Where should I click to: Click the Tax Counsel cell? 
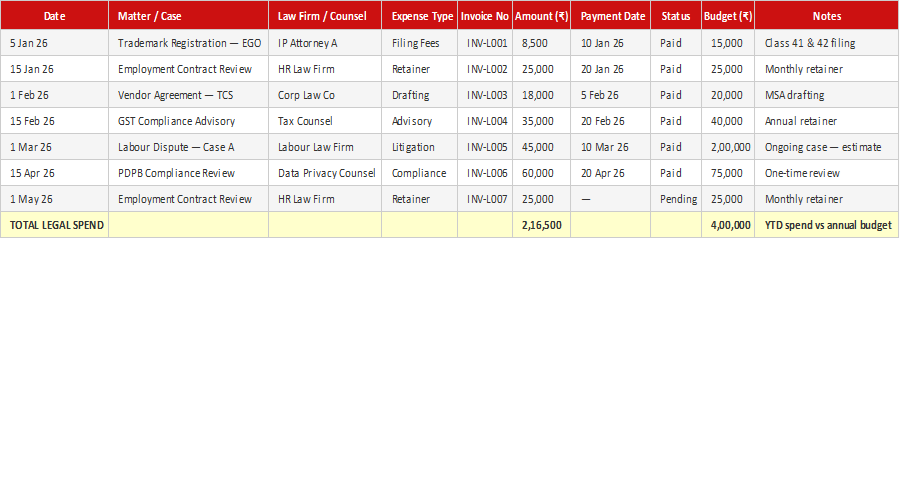(x=325, y=121)
